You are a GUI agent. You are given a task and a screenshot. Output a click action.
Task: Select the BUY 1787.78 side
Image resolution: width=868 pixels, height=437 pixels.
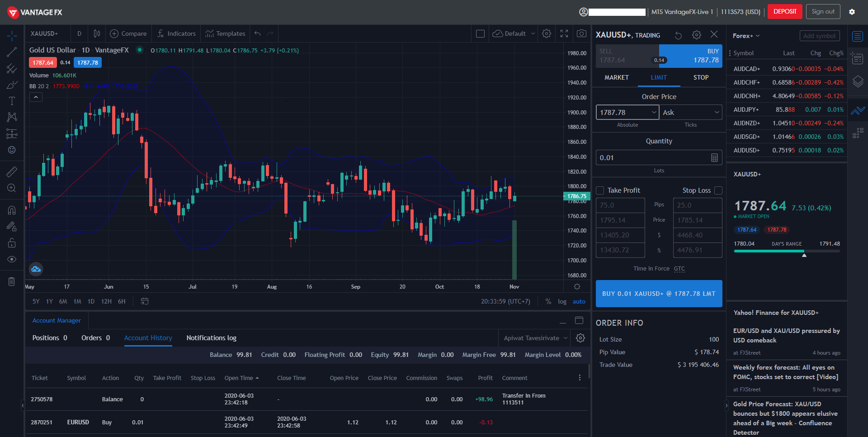(x=691, y=56)
